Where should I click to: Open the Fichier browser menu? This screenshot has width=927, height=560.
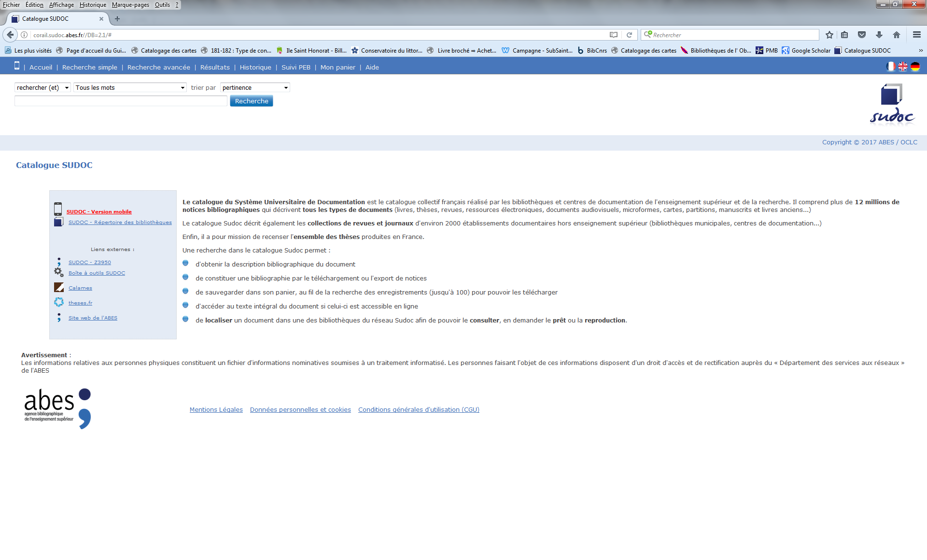tap(11, 5)
